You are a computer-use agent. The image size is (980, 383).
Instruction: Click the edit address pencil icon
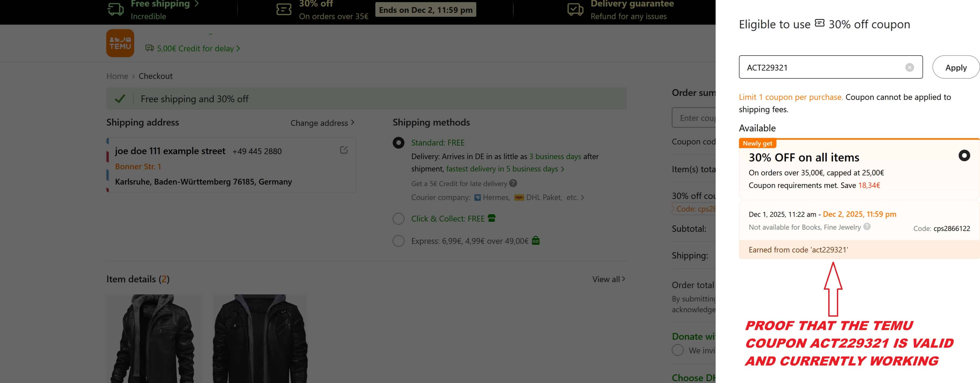(344, 150)
